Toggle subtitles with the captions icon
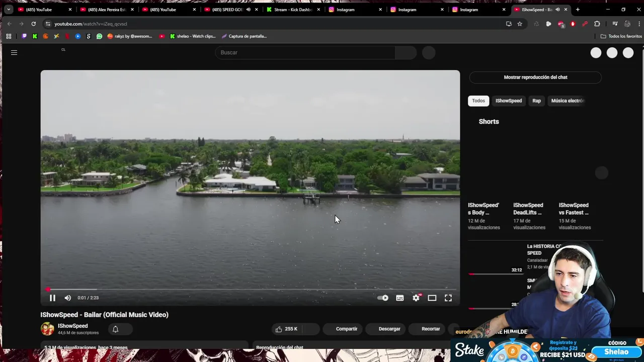 [x=400, y=298]
